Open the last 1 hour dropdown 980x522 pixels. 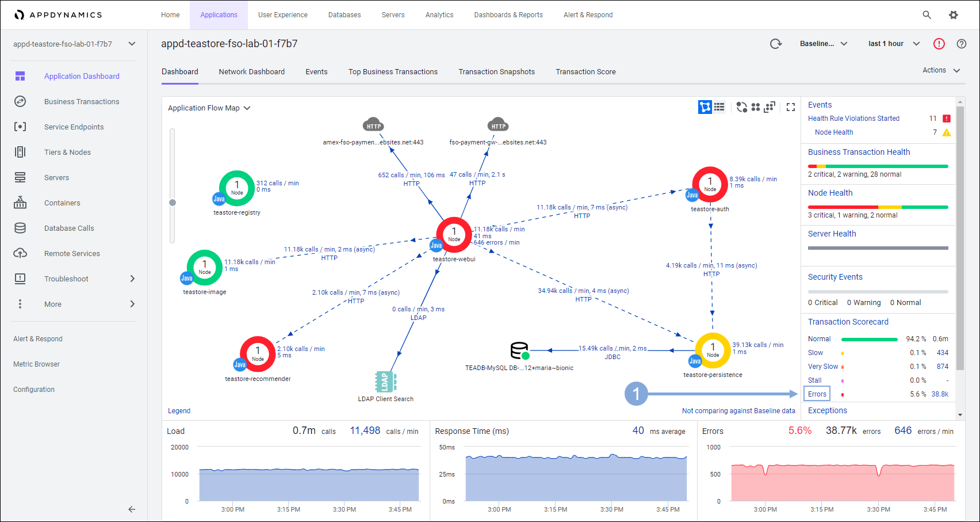pos(894,44)
